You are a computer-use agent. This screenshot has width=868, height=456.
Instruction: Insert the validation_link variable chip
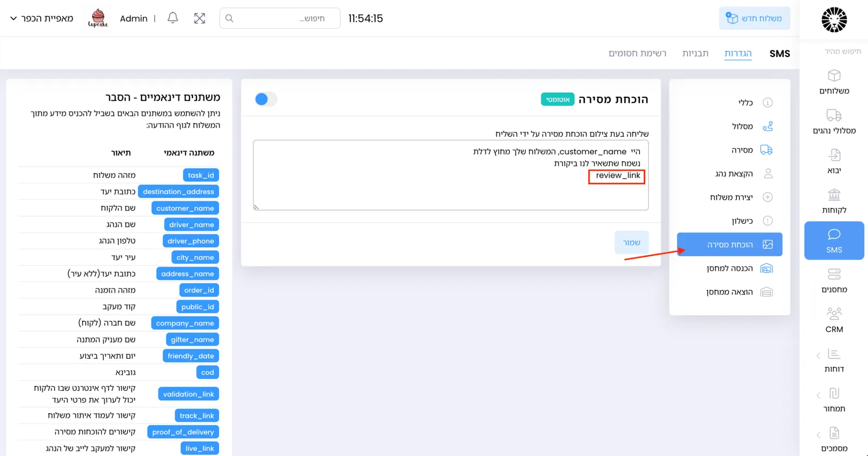[188, 394]
